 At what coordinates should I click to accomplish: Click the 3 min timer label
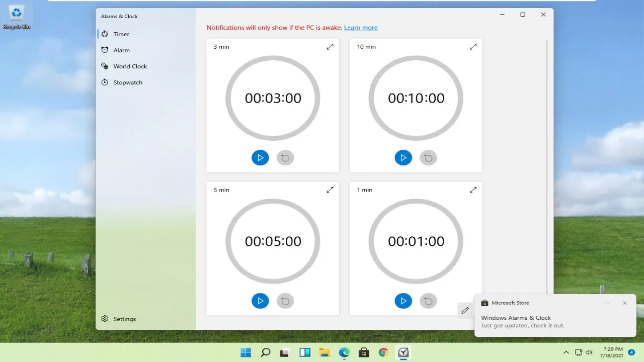click(x=221, y=47)
